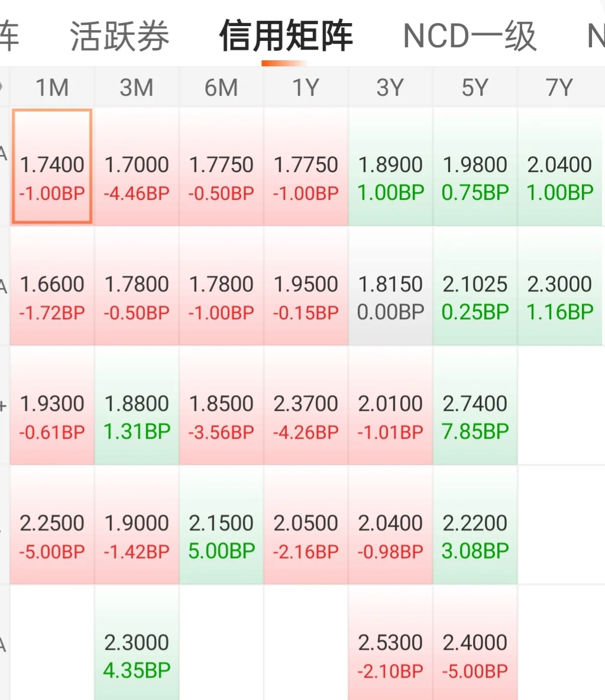Viewport: 605px width, 700px height.
Task: Select the 信用矩阵 tab
Action: pos(286,36)
